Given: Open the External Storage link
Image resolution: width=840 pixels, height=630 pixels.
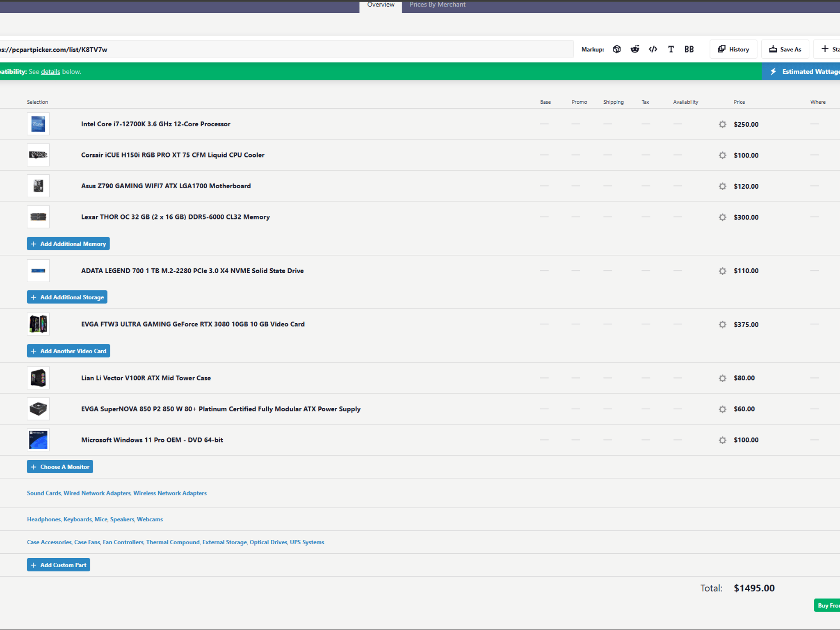Looking at the screenshot, I should coord(225,542).
